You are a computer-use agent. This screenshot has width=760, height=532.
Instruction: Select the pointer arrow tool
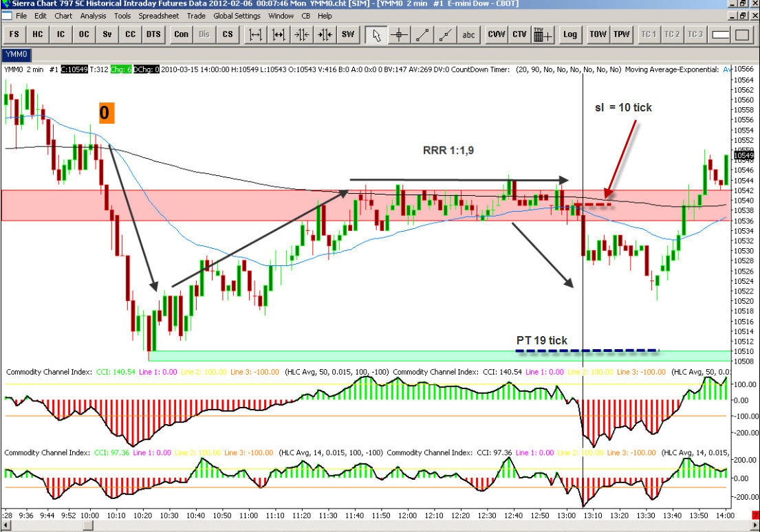click(376, 34)
